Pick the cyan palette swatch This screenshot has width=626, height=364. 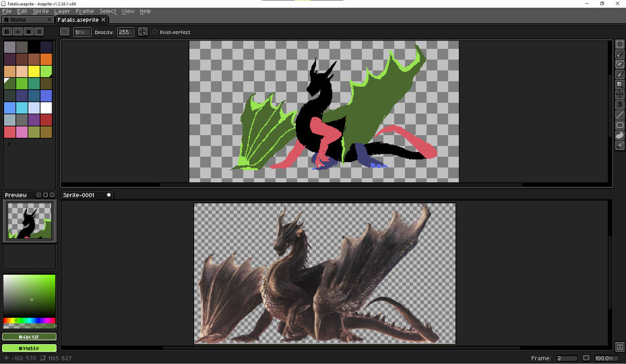click(22, 108)
